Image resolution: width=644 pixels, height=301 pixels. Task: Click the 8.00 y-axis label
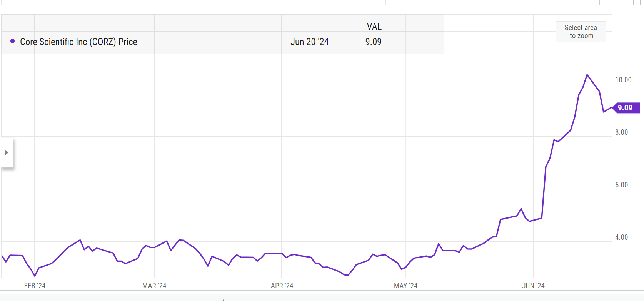pos(621,132)
